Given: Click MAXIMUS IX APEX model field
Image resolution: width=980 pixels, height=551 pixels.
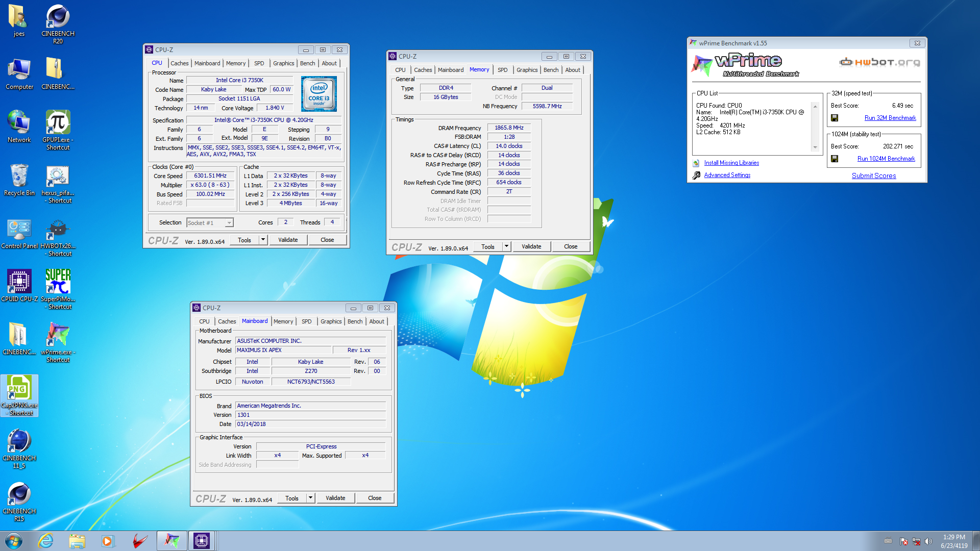Looking at the screenshot, I should coord(283,350).
